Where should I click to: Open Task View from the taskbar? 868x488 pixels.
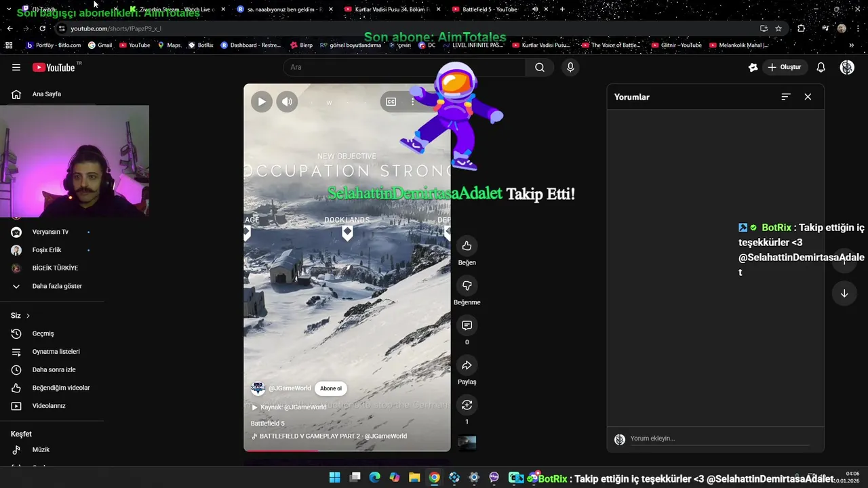[355, 478]
